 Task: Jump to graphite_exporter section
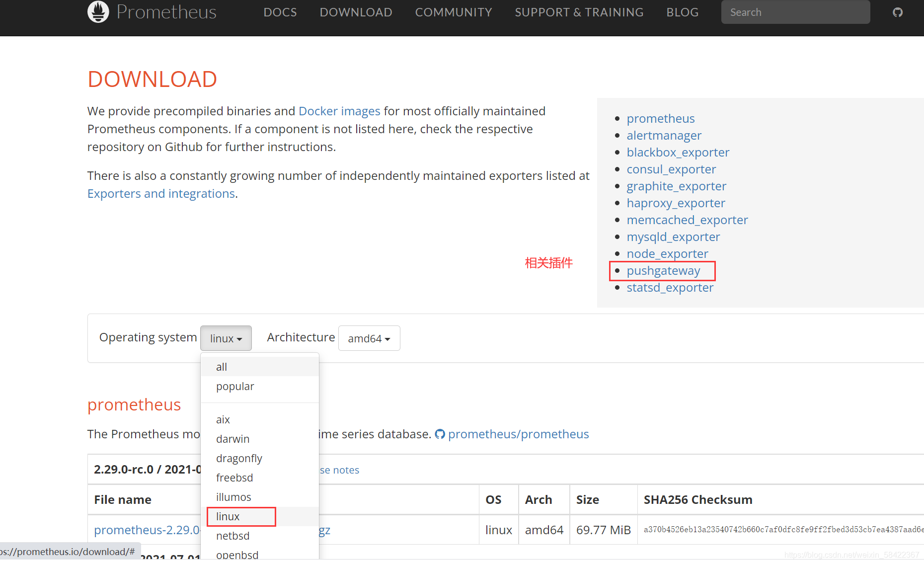pyautogui.click(x=677, y=186)
